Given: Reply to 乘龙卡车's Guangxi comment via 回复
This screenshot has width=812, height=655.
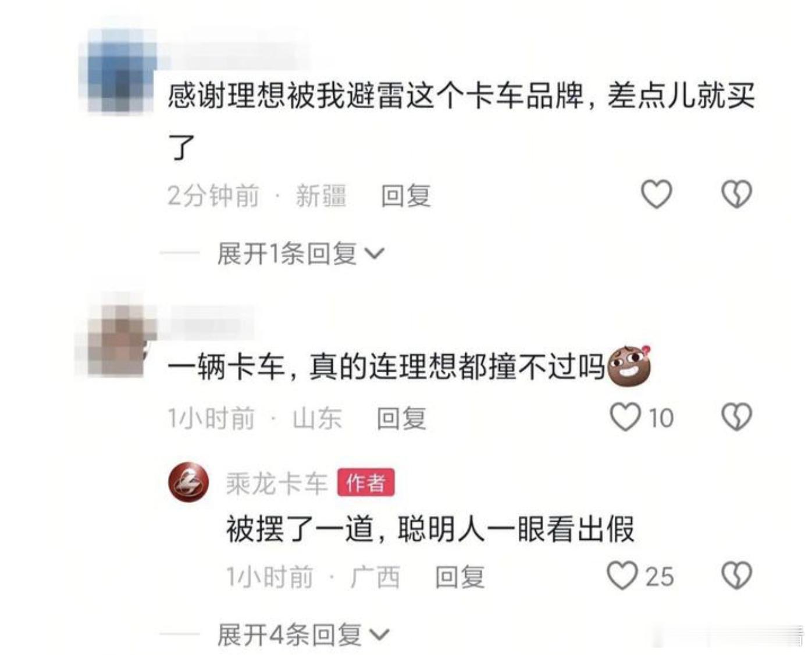Looking at the screenshot, I should [x=460, y=577].
